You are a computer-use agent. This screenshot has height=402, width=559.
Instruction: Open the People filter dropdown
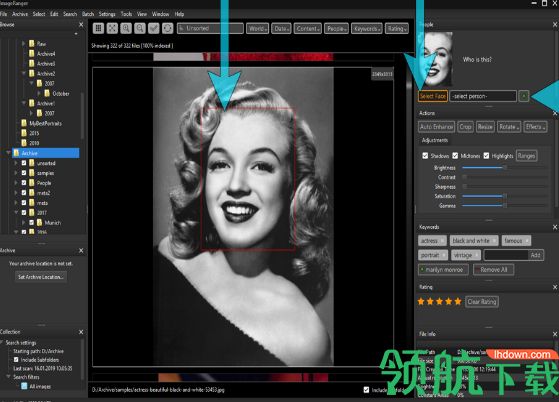coord(336,29)
